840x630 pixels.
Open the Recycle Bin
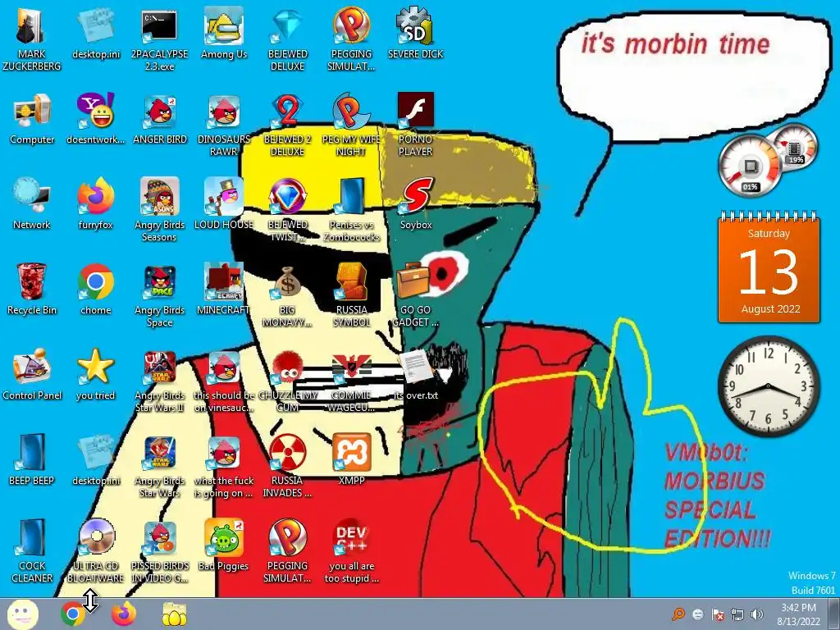[x=32, y=282]
